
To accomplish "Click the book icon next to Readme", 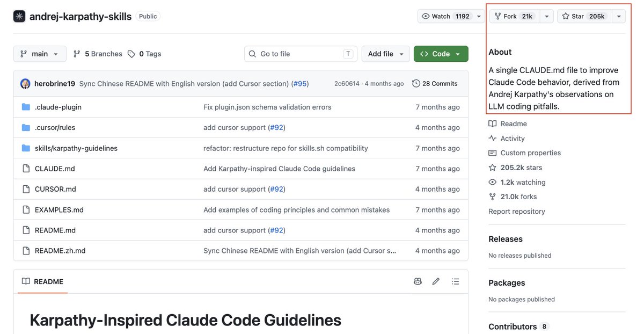I will coord(493,124).
